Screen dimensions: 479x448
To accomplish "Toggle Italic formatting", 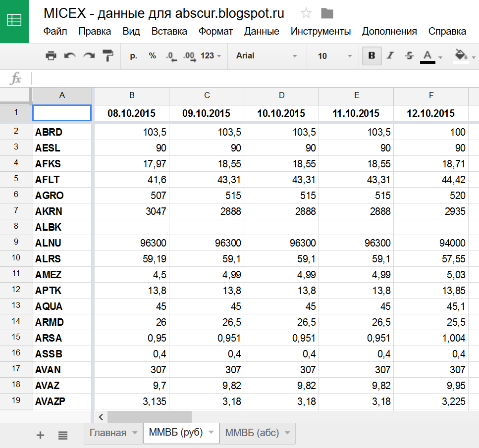I will (x=390, y=55).
